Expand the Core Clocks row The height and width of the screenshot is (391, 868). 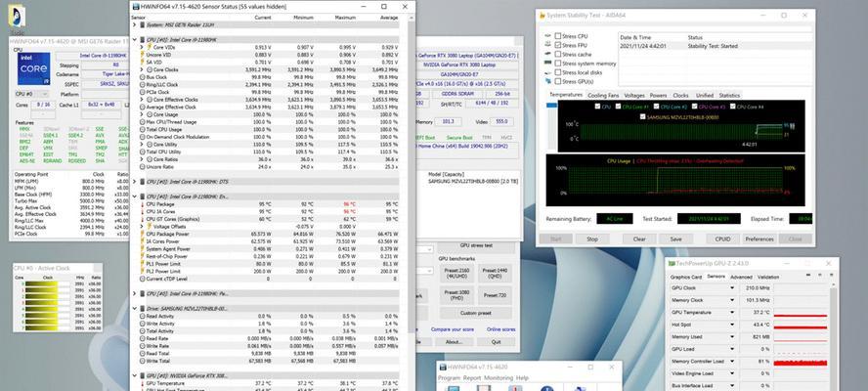[142, 69]
